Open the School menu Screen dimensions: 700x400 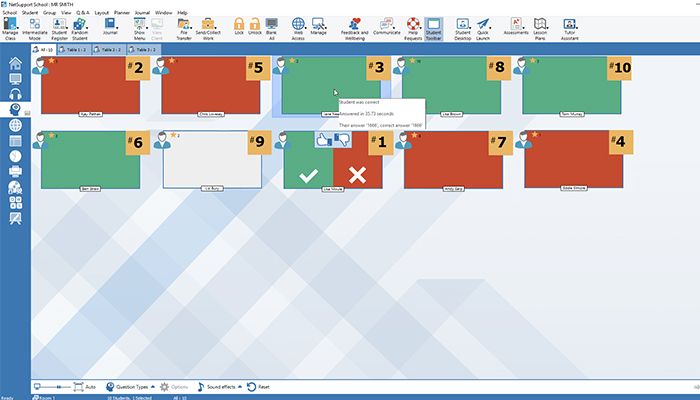pyautogui.click(x=9, y=12)
